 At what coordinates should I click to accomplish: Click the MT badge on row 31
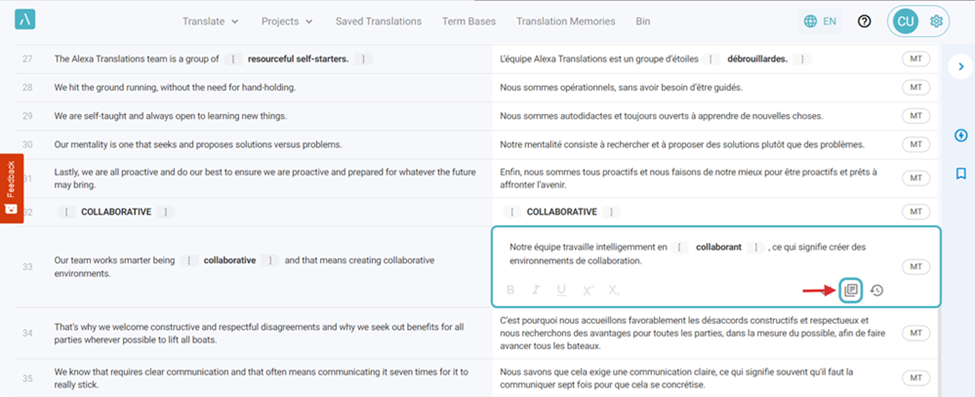pos(916,177)
